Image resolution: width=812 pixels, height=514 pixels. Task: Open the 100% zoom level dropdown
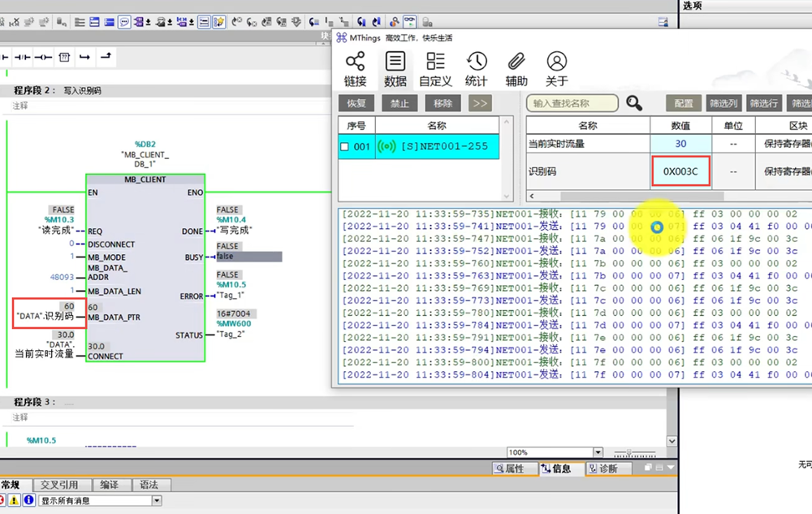[598, 452]
